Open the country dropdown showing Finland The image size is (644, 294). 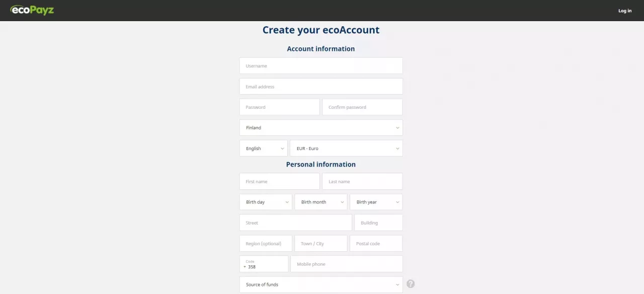[321, 128]
